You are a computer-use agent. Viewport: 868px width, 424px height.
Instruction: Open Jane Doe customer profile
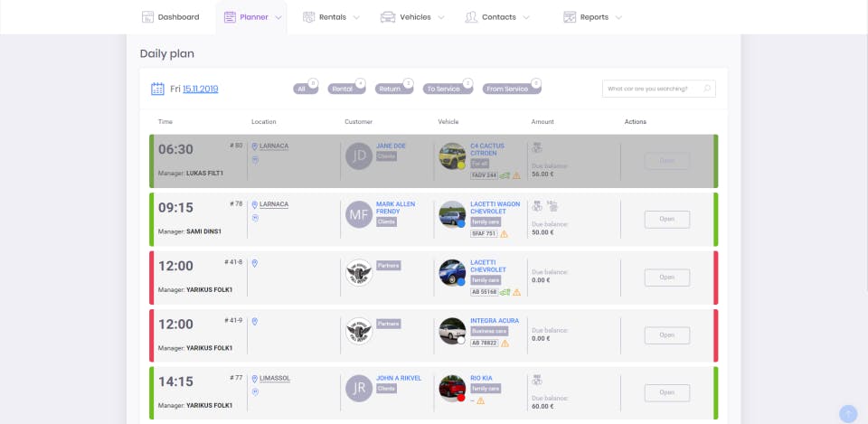click(391, 146)
